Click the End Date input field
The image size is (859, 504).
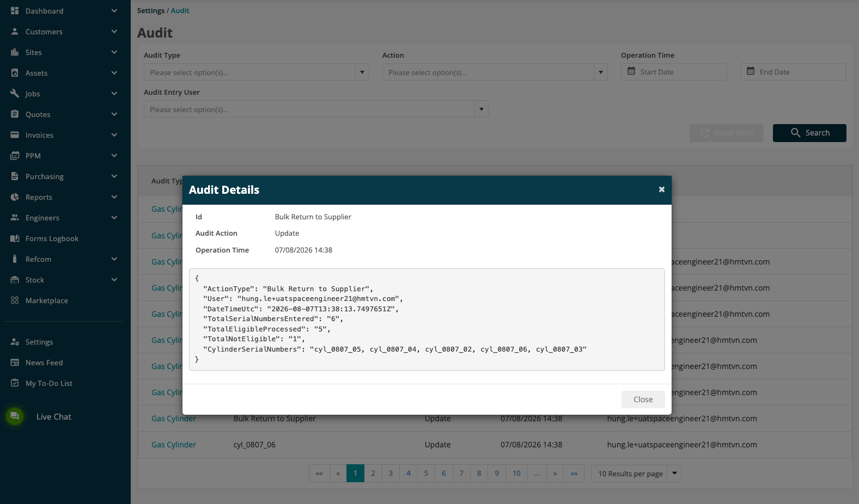click(x=793, y=72)
